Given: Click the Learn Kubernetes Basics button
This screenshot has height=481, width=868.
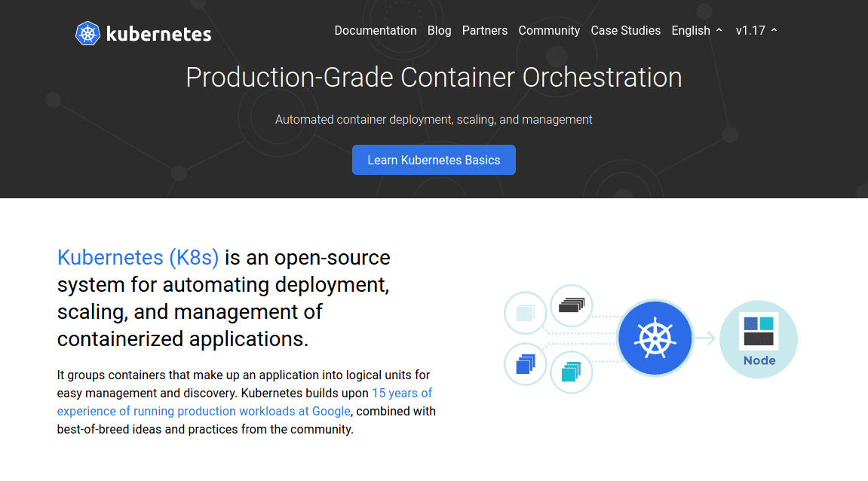Looking at the screenshot, I should 434,160.
